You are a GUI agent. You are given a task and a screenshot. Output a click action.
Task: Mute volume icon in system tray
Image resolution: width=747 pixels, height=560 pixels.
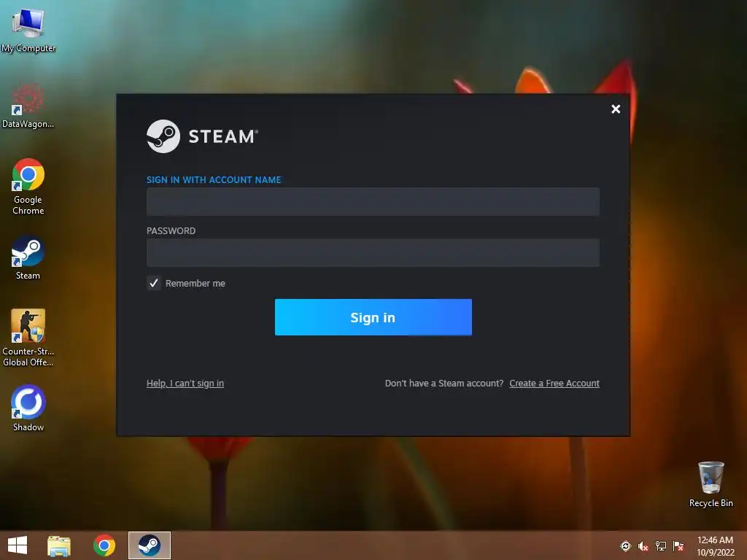pyautogui.click(x=643, y=546)
